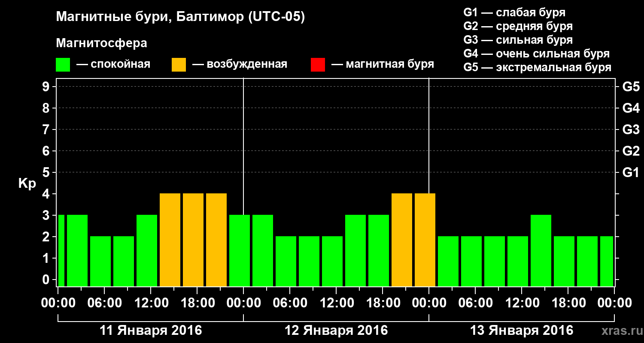Click the right-axis 'G1' label

coord(631,172)
